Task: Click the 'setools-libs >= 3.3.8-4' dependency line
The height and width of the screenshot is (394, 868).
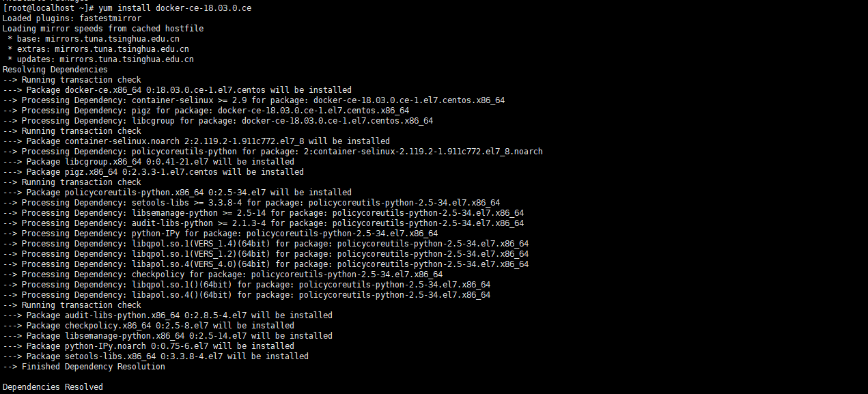Action: pos(251,203)
